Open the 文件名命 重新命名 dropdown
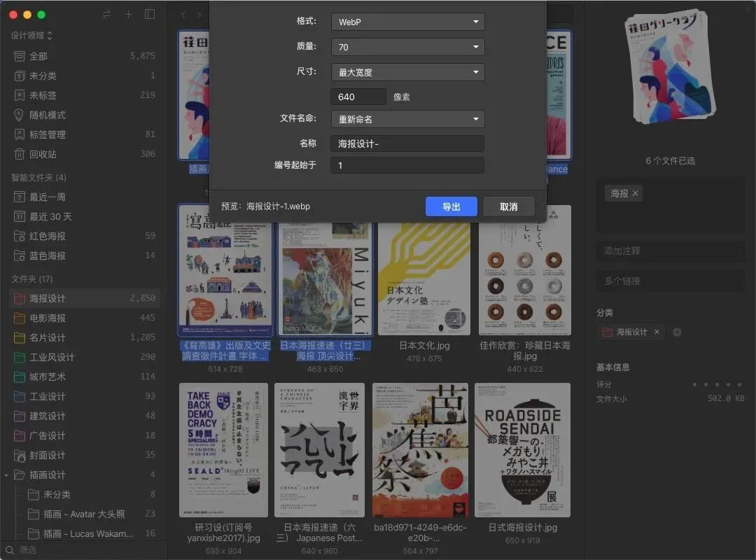The height and width of the screenshot is (560, 756). [x=407, y=119]
